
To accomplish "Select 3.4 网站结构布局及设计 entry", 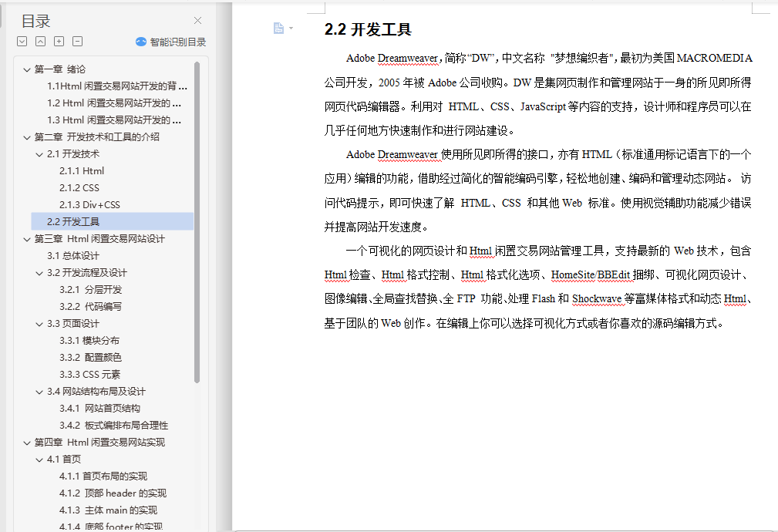I will [96, 391].
